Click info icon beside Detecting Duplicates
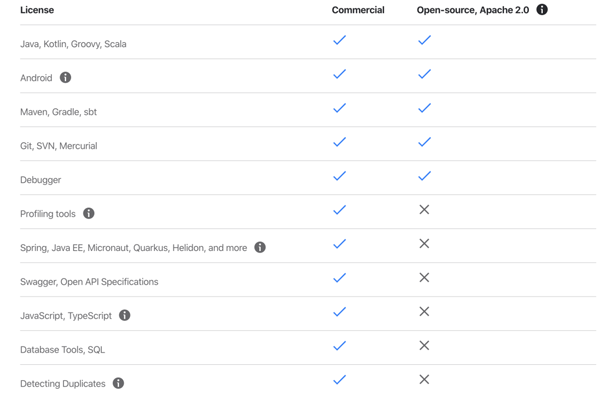Viewport: 600px width, 407px height. click(118, 384)
